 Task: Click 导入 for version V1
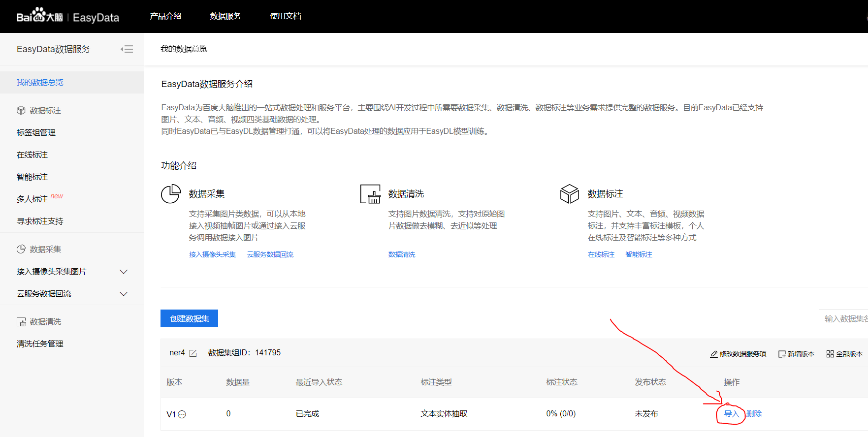pos(732,414)
